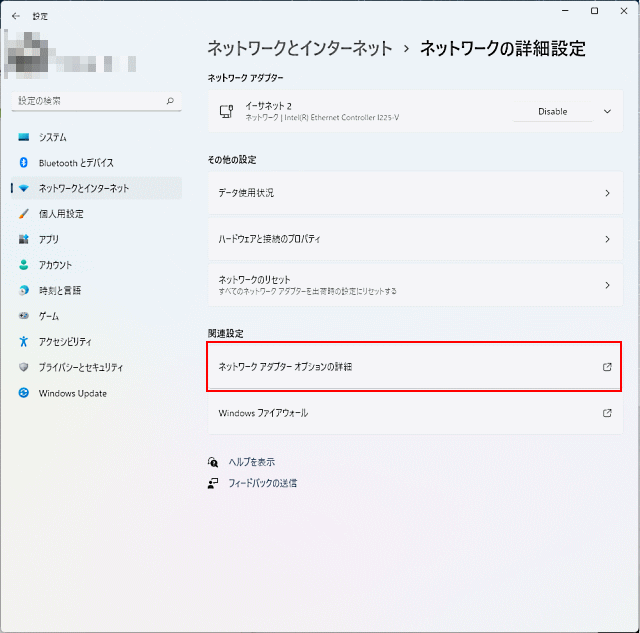Click the Gaming controller icon
The height and width of the screenshot is (633, 640).
click(x=24, y=315)
